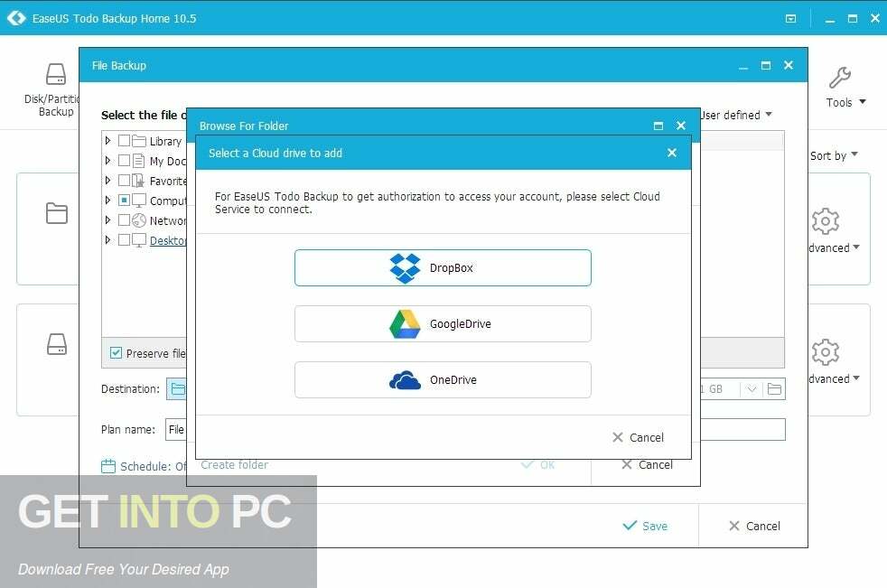Check the Network checkbox
Screen dimensions: 887x588
pyautogui.click(x=124, y=220)
